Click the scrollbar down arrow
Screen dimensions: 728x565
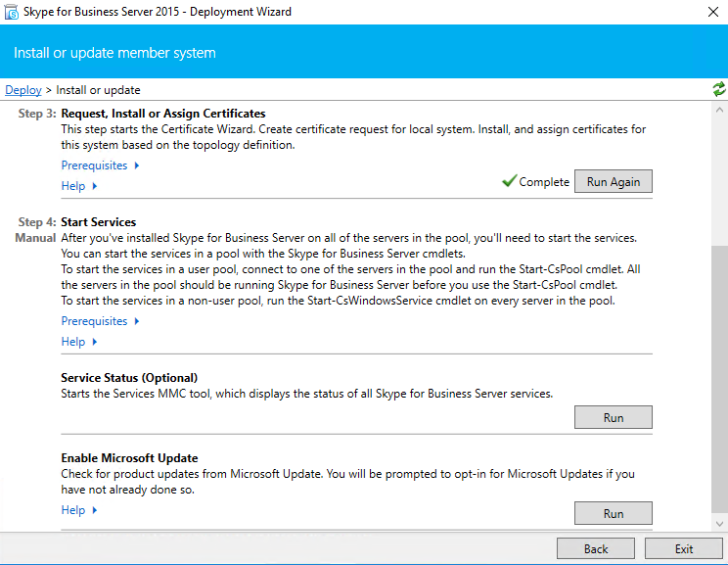(x=719, y=524)
